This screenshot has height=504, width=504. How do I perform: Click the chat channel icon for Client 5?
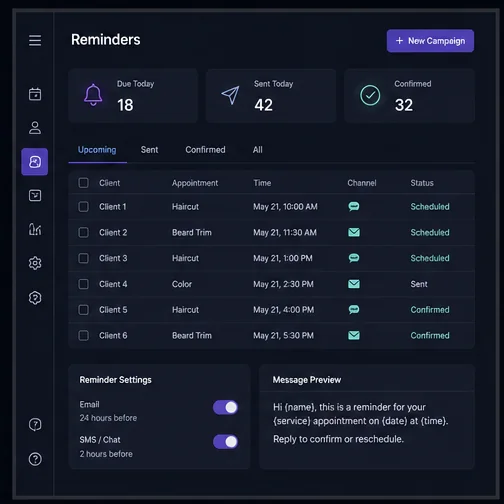354,310
